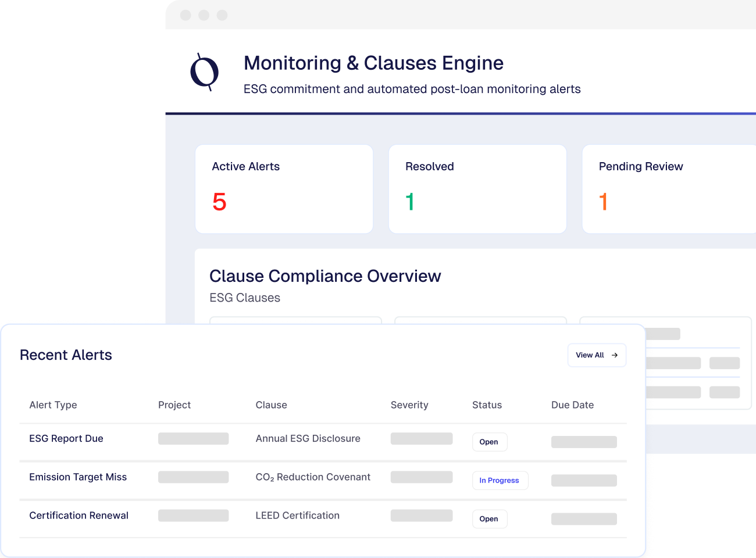
Task: Open the ESG Report Due alert row
Action: (x=66, y=439)
